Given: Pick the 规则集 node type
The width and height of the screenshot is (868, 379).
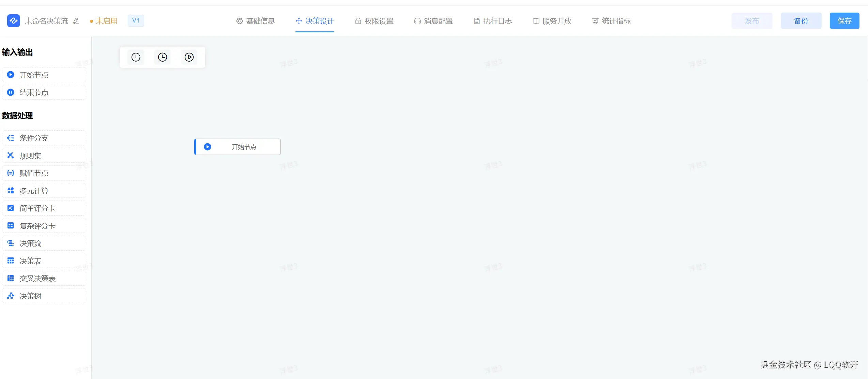Looking at the screenshot, I should 44,156.
